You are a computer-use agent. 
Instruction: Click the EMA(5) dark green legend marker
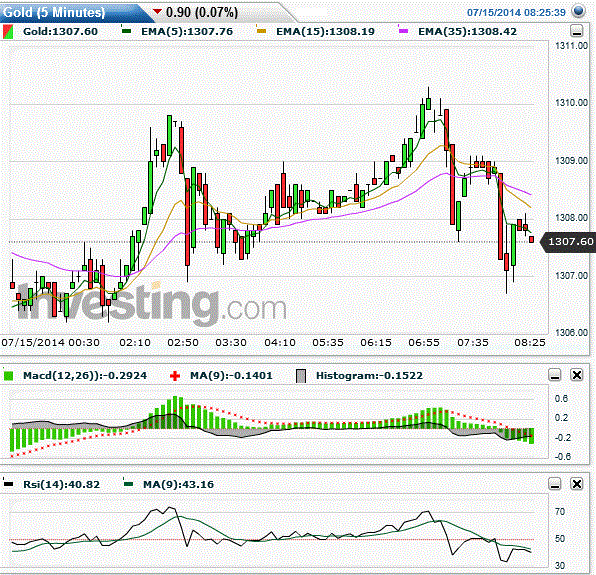(x=127, y=30)
